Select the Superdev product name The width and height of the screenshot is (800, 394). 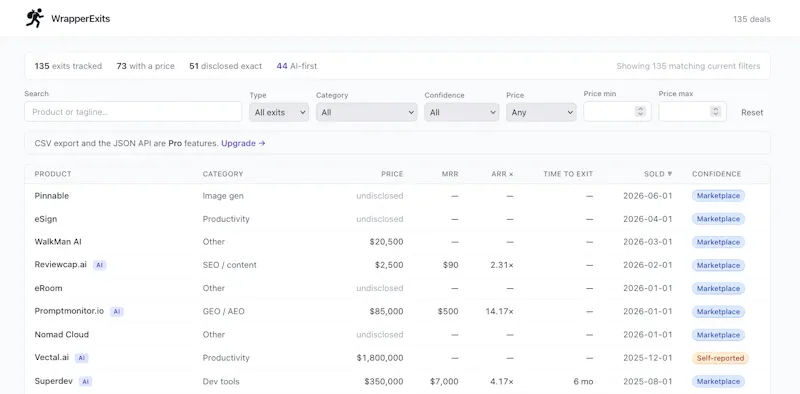(x=54, y=381)
